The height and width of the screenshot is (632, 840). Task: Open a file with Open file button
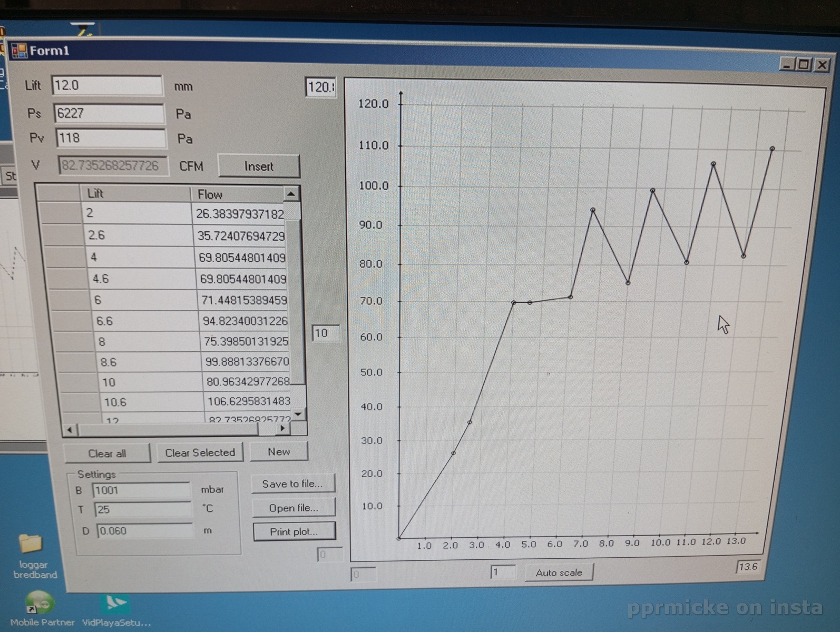[x=294, y=508]
